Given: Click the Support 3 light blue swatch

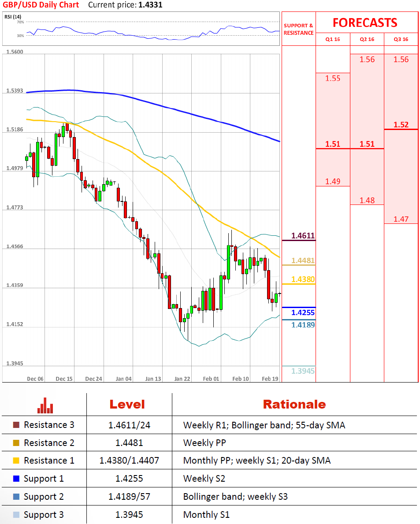Looking at the screenshot, I should (16, 515).
